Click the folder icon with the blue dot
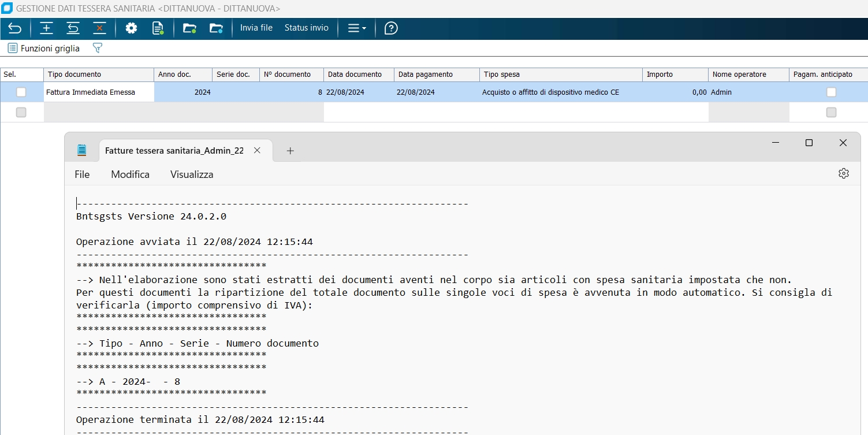The width and height of the screenshot is (868, 435). point(216,28)
